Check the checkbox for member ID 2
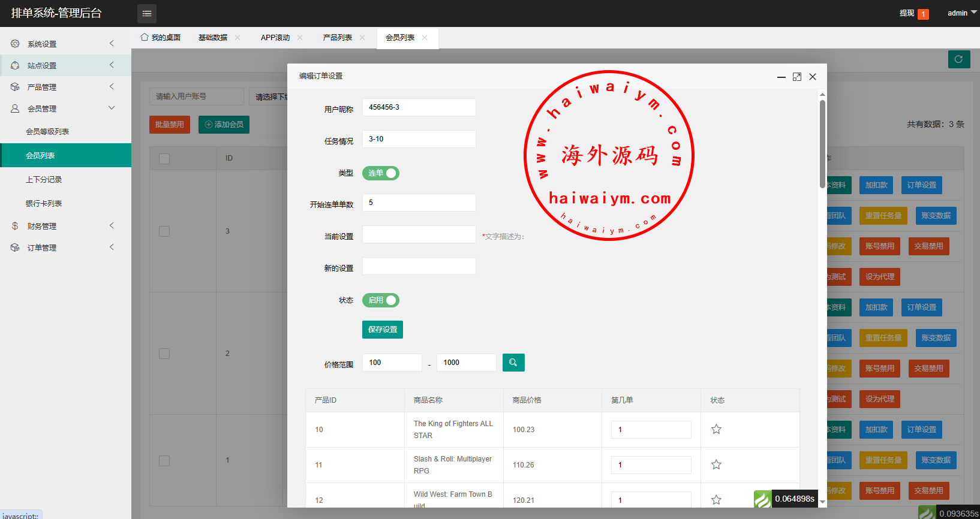980x519 pixels. click(x=164, y=354)
